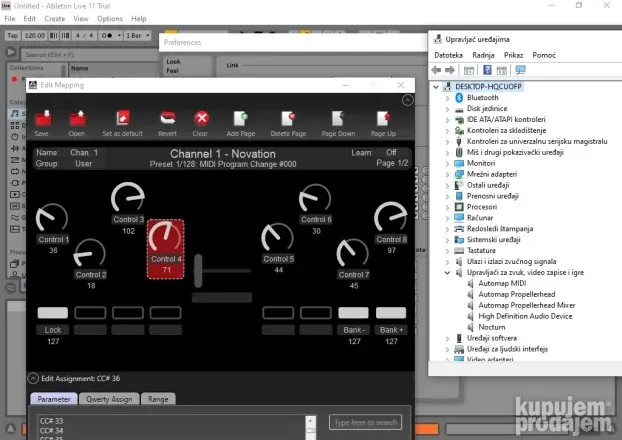This screenshot has height=440, width=622.
Task: Select the Control 8 knob
Action: pos(391,217)
